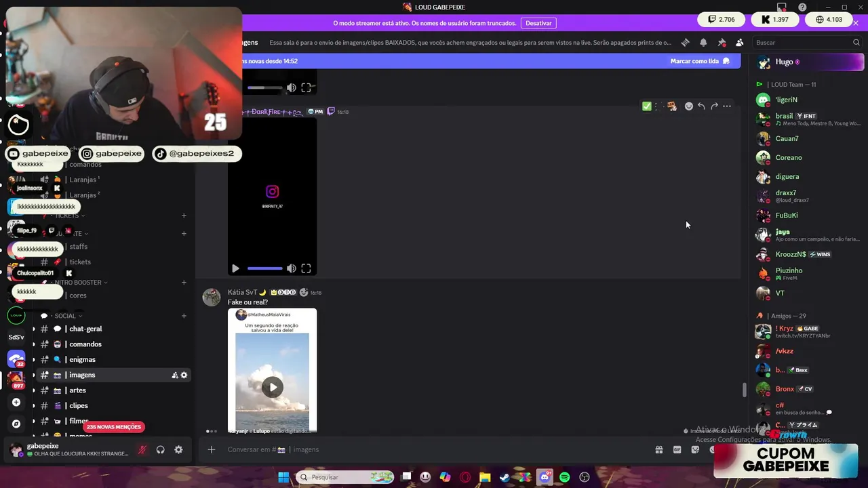The image size is (868, 488).
Task: Play the Instagram video attachment
Action: coord(235,268)
